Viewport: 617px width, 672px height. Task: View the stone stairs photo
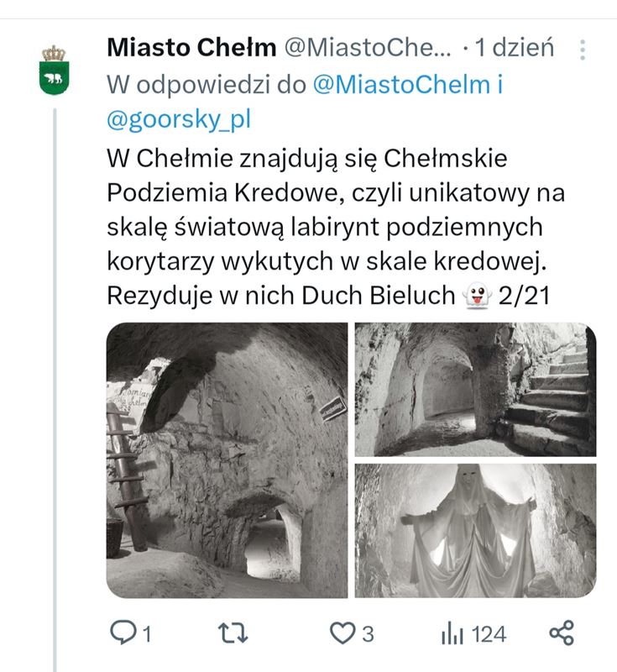[x=475, y=389]
